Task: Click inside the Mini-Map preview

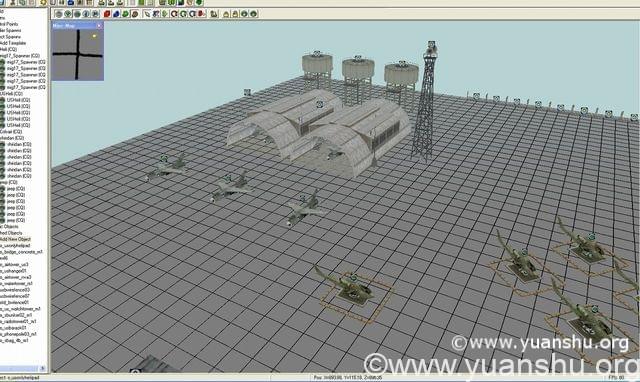Action: click(78, 55)
